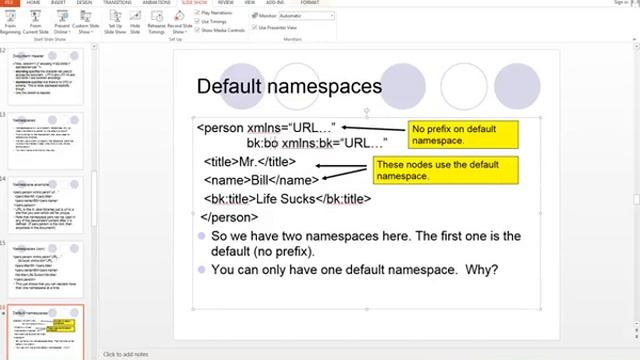Select the SLIDE SHOW tab
The height and width of the screenshot is (360, 640).
[194, 2]
